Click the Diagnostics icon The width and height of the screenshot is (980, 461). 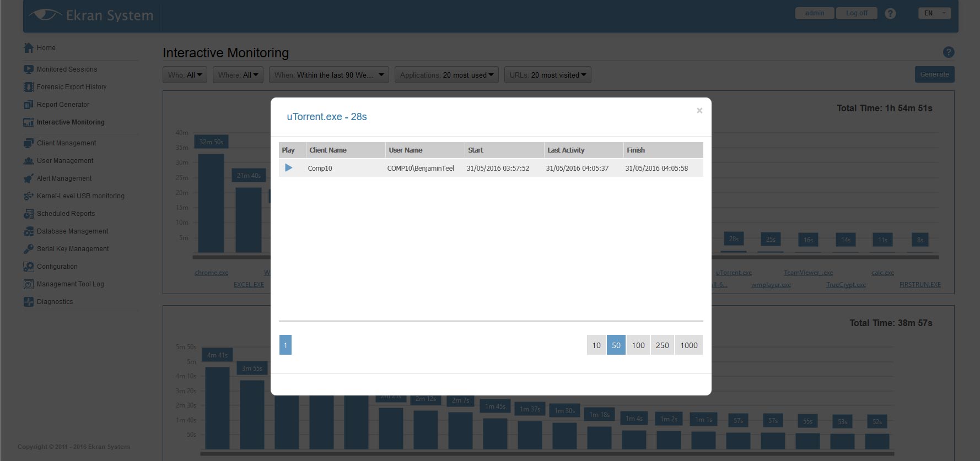click(29, 302)
